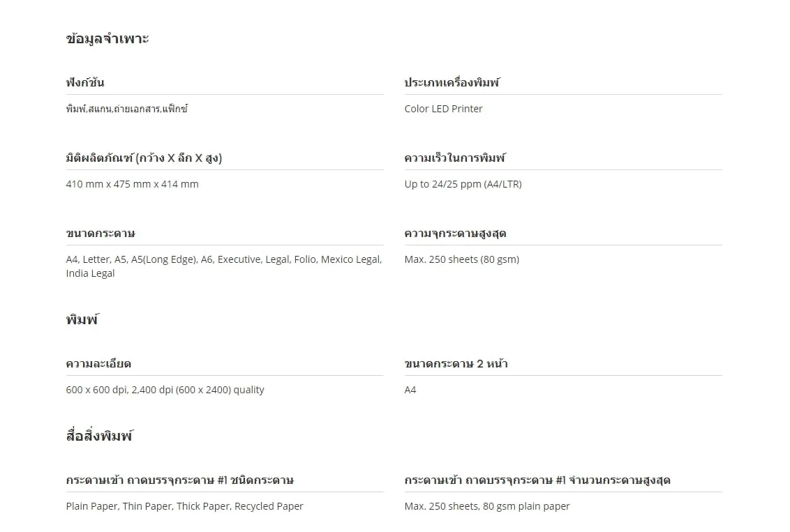Select the Up to 24/25 ppm value
Image resolution: width=790 pixels, height=532 pixels.
463,184
